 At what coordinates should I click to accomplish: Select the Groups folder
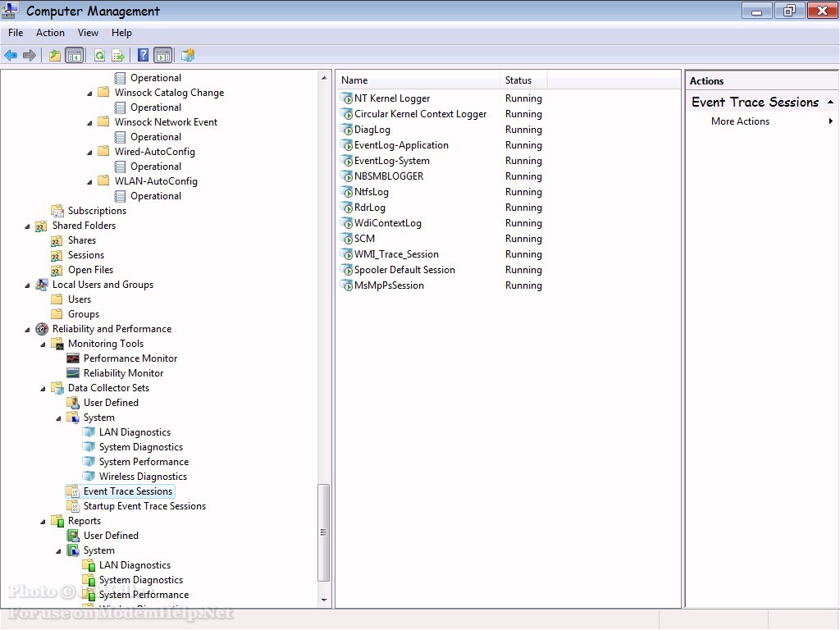(x=84, y=314)
